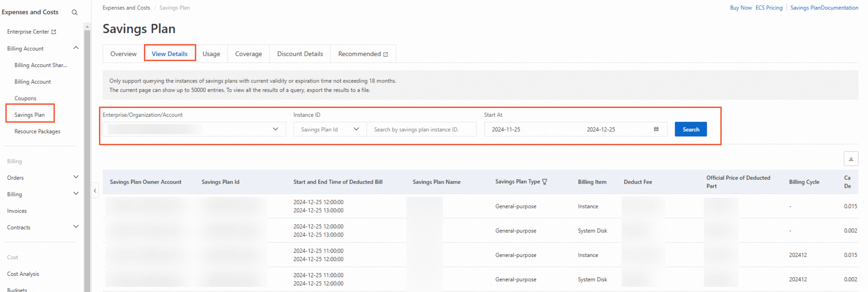Click the first row's 0.015 value
Screen dimensions: 868x292
850,206
